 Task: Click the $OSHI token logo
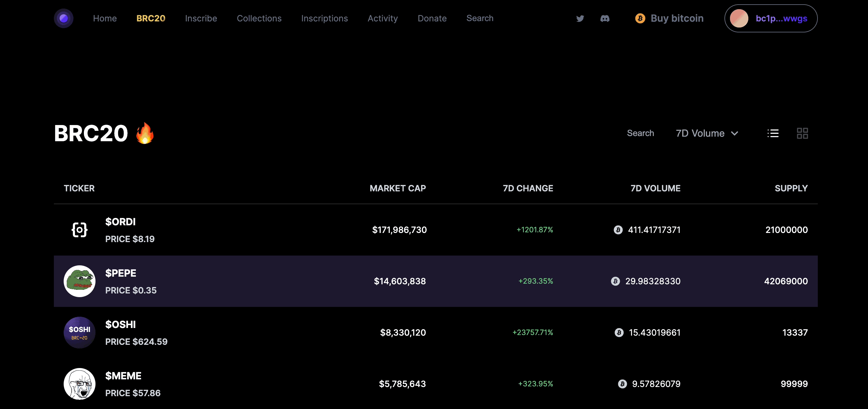pos(80,333)
